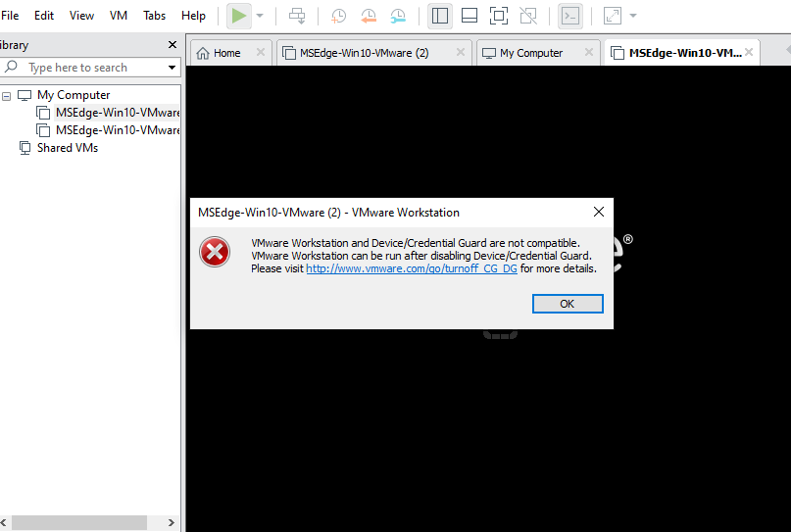Select Shared VMs in the library

pyautogui.click(x=68, y=148)
